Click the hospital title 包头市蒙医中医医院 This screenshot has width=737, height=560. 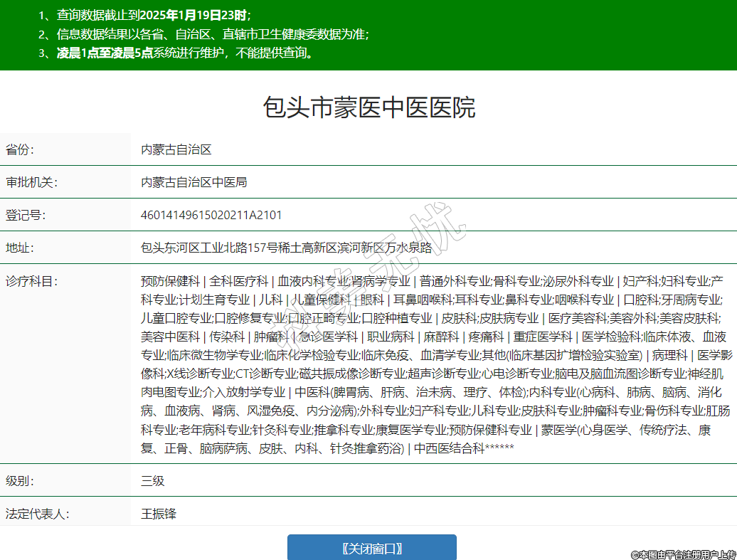pyautogui.click(x=368, y=107)
